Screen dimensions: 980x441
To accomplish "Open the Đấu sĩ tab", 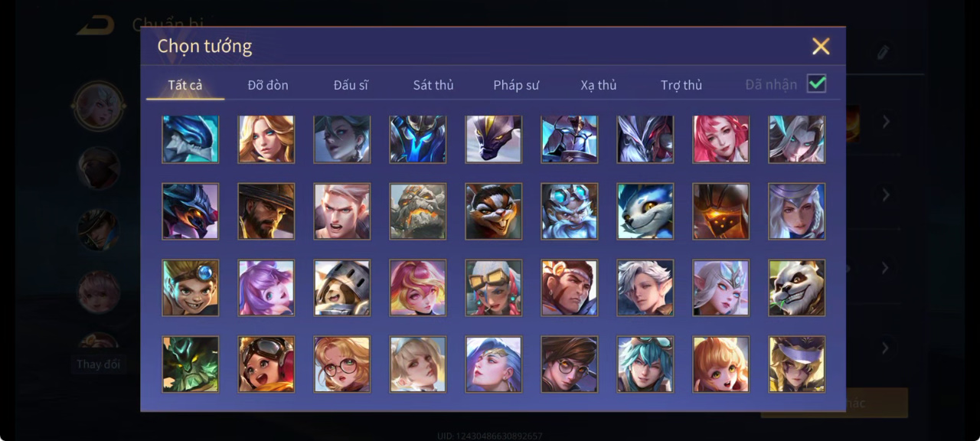I will (x=351, y=85).
